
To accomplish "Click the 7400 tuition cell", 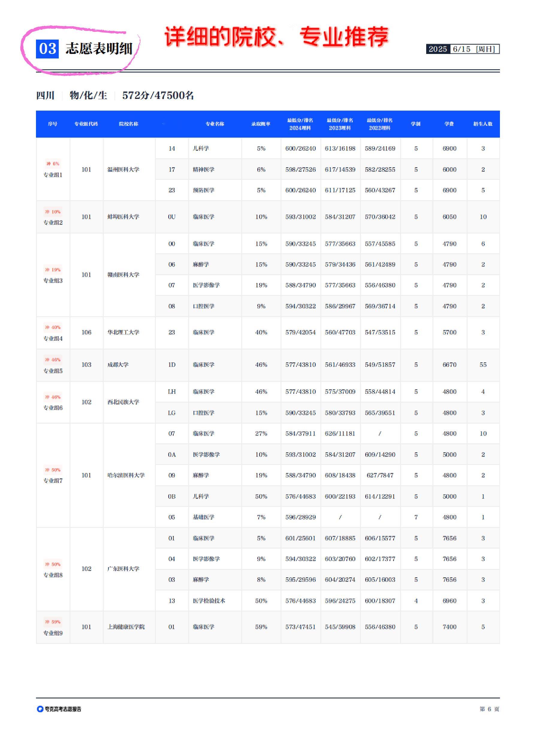I will (x=449, y=627).
